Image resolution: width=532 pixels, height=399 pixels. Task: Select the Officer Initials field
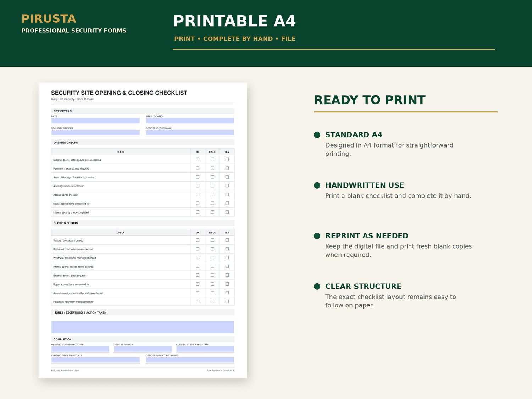143,349
